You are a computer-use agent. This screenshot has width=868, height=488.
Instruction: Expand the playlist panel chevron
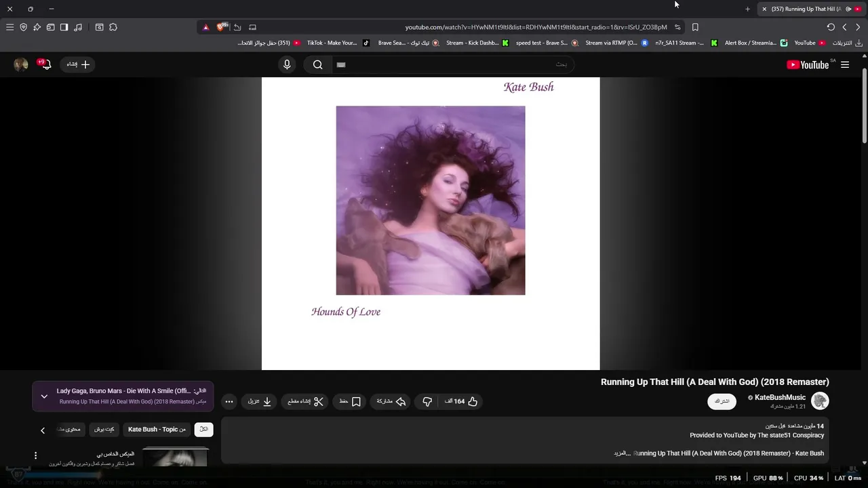(44, 396)
